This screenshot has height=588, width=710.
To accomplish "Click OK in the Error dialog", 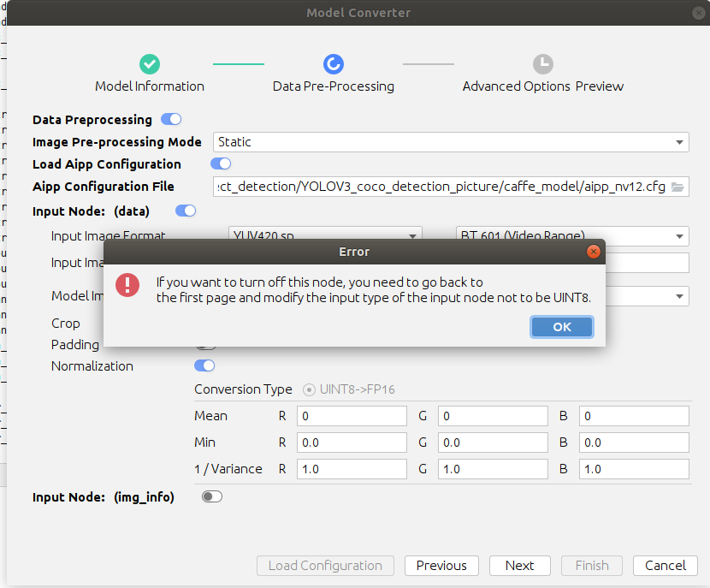I will [x=561, y=327].
